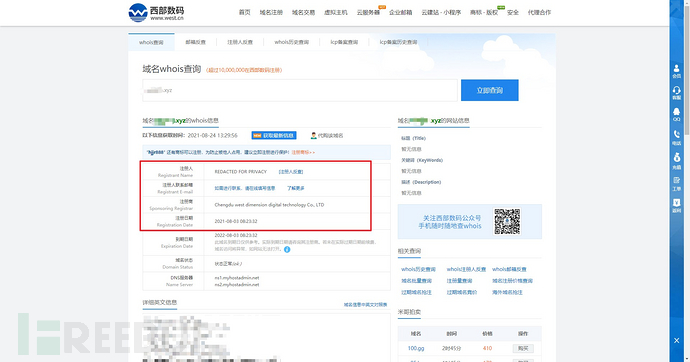Open the 客服 headset sidebar icon
Screen dimensions: 690x362
[676, 93]
